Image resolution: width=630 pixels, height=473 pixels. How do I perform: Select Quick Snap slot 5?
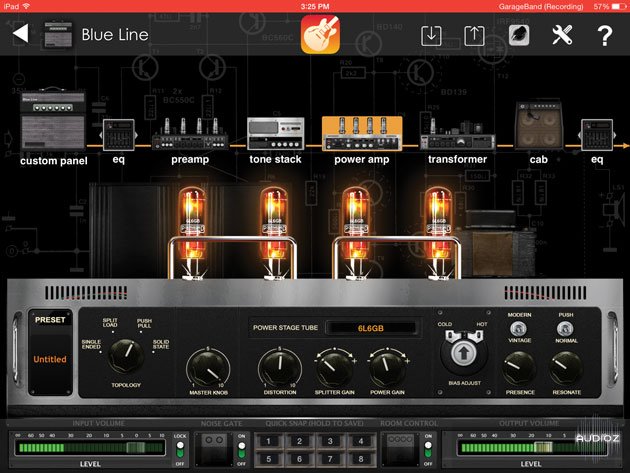[x=268, y=459]
